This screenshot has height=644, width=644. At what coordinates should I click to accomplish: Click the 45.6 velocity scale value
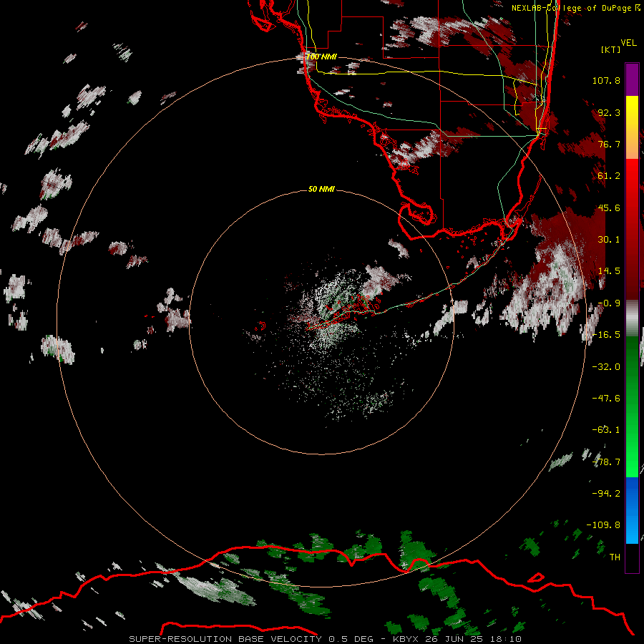[609, 208]
